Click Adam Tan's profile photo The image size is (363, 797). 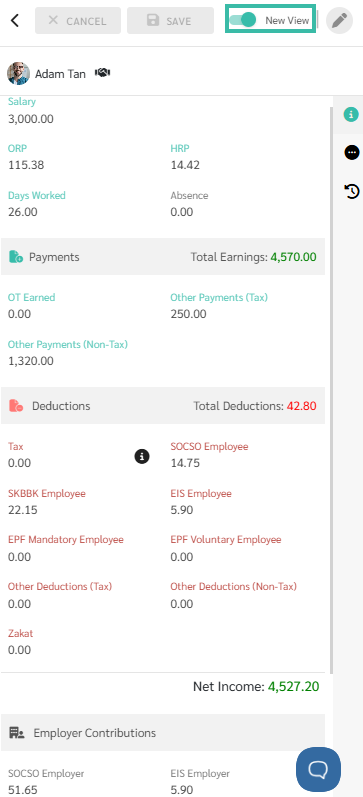pos(18,73)
